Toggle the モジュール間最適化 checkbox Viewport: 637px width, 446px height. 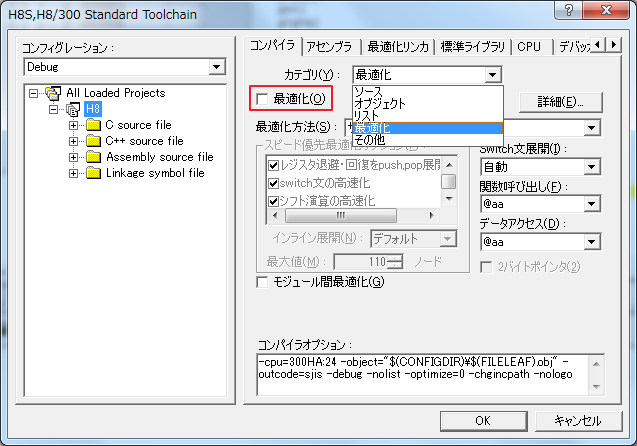263,282
